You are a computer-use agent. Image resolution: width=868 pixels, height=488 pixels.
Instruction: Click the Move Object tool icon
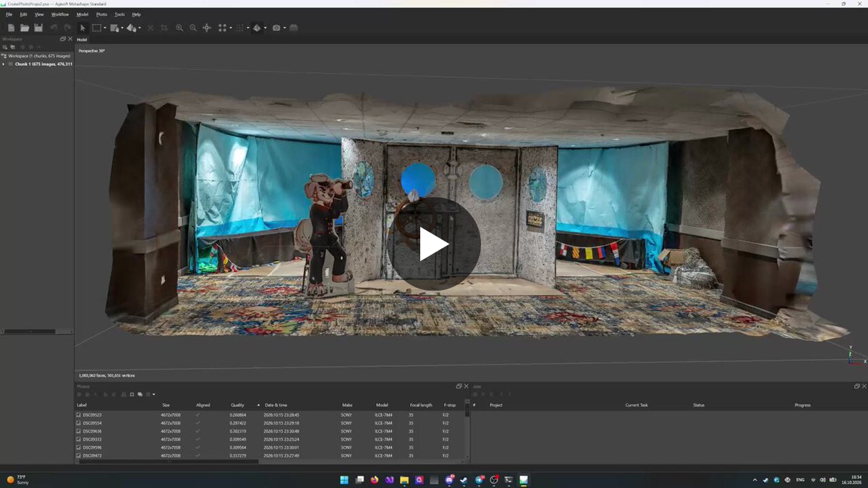click(x=131, y=27)
